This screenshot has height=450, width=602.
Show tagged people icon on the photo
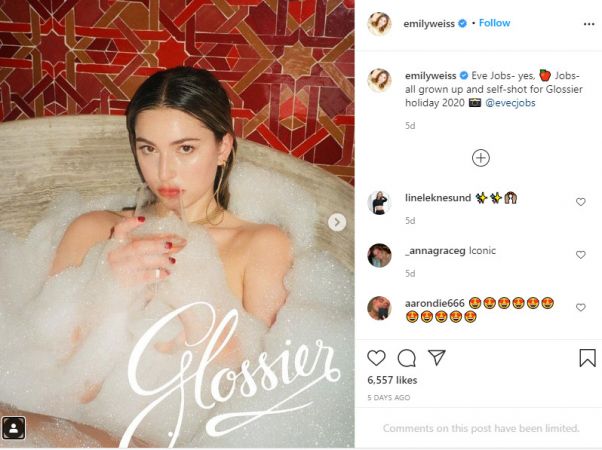[13, 428]
